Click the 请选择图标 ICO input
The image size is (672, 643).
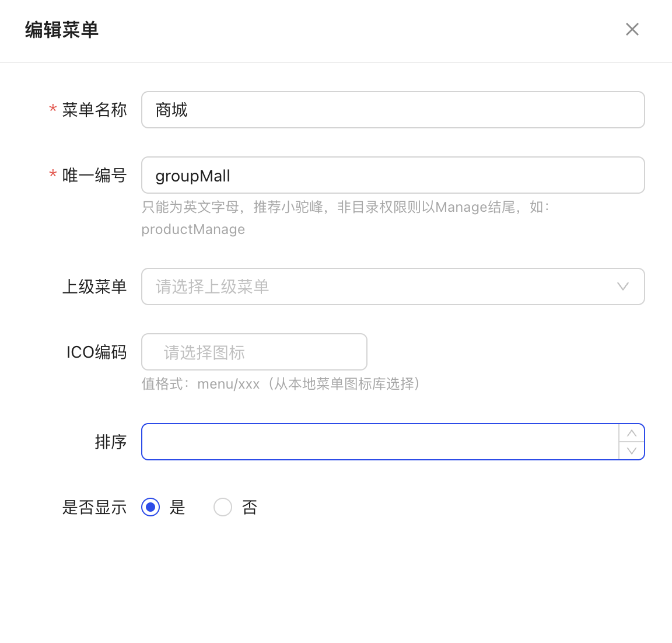(x=254, y=352)
